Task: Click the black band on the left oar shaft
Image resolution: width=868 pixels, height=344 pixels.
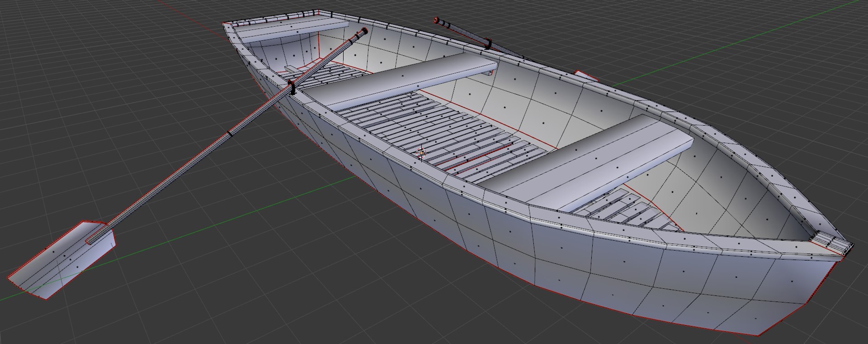Action: (230, 134)
